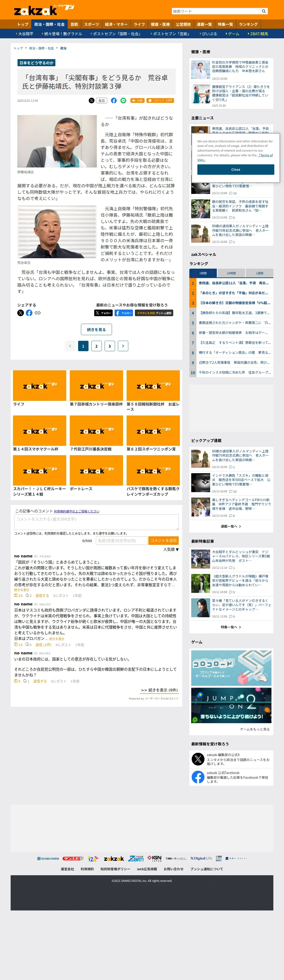Viewport: 284px width, 980px height.
Task: Click the 名前 name input field
Action: pyautogui.click(x=121, y=541)
